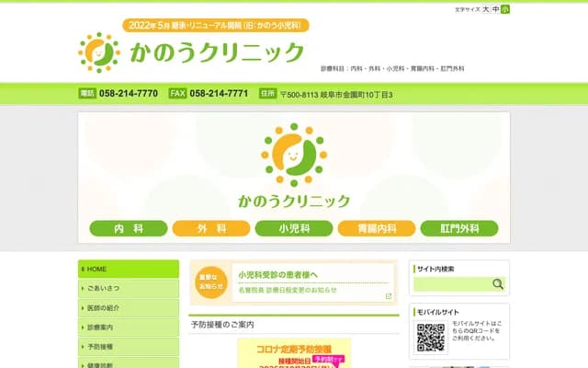Open 名誉院長 診療日程変更のお知らせ link
Screen dimensions: 588x368
(x=288, y=291)
